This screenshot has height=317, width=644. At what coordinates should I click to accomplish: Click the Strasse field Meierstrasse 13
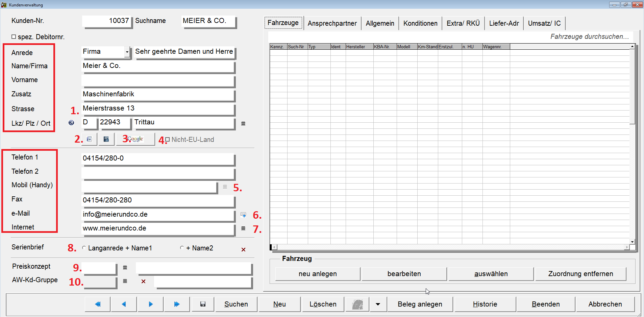(158, 108)
